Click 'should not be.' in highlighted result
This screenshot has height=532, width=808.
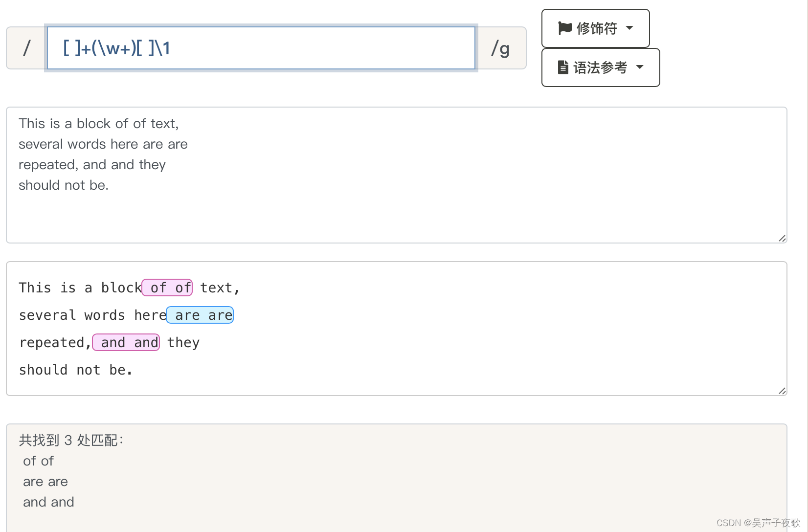(x=76, y=370)
